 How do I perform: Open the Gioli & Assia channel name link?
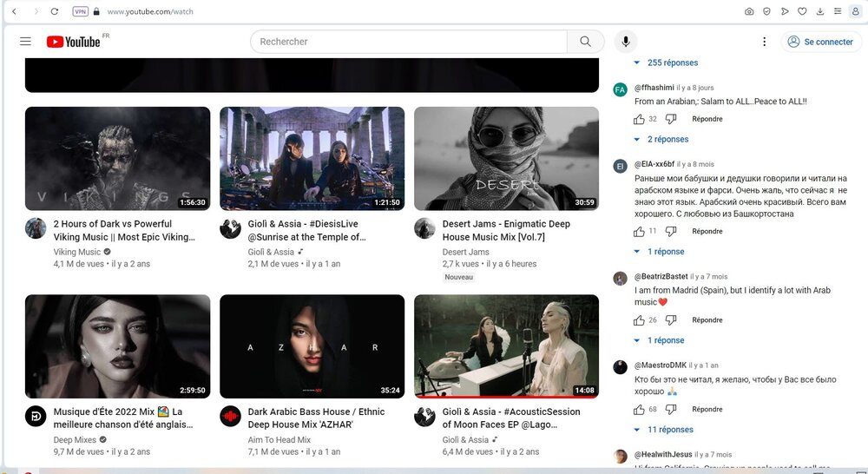pos(271,252)
